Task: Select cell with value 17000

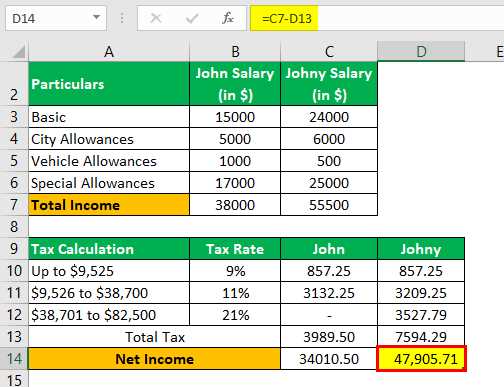Action: [235, 183]
